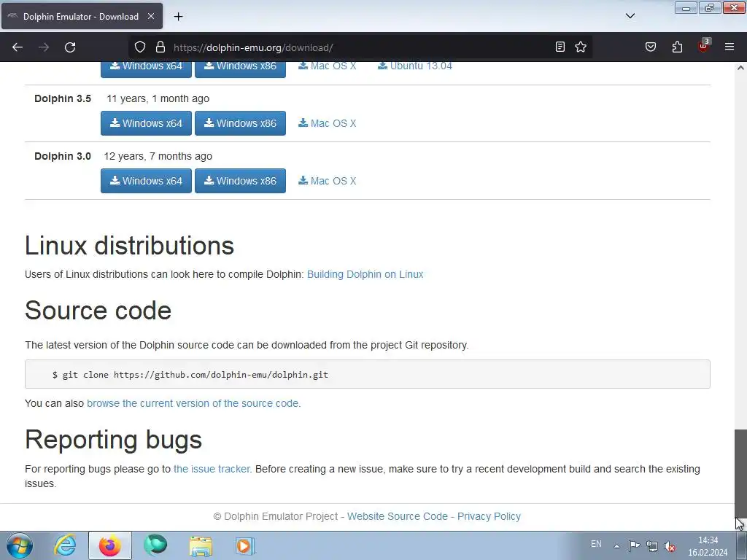747x560 pixels.
Task: Open the media player taskbar icon
Action: 246,545
